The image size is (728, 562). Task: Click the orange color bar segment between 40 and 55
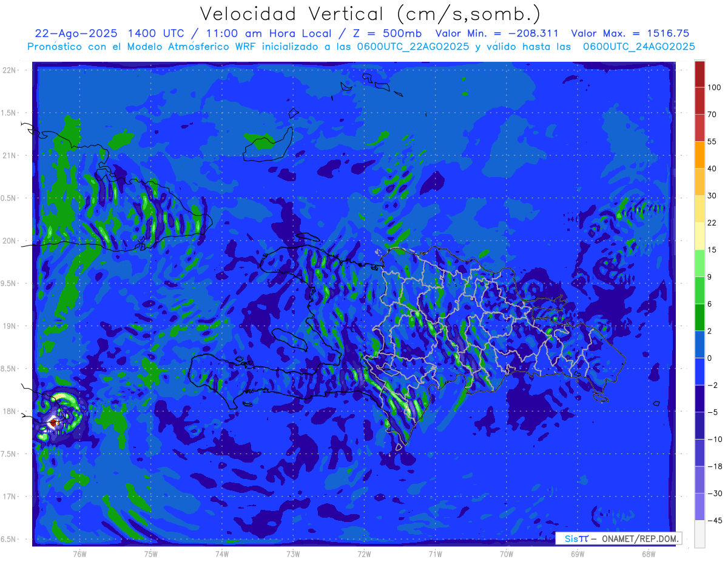click(699, 155)
